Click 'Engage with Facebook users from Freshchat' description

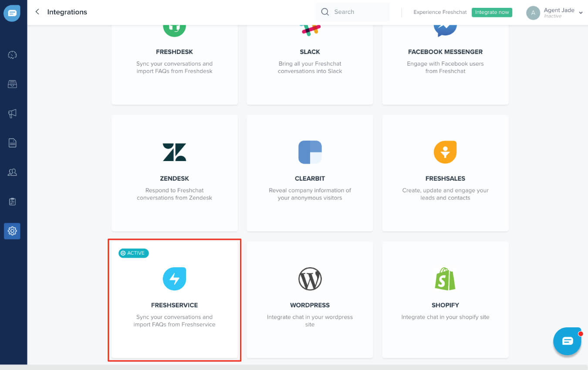pos(445,67)
